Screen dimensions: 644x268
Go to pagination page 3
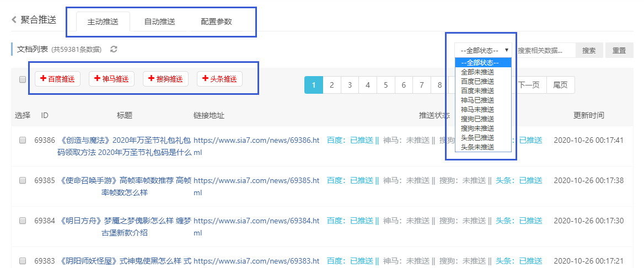350,85
